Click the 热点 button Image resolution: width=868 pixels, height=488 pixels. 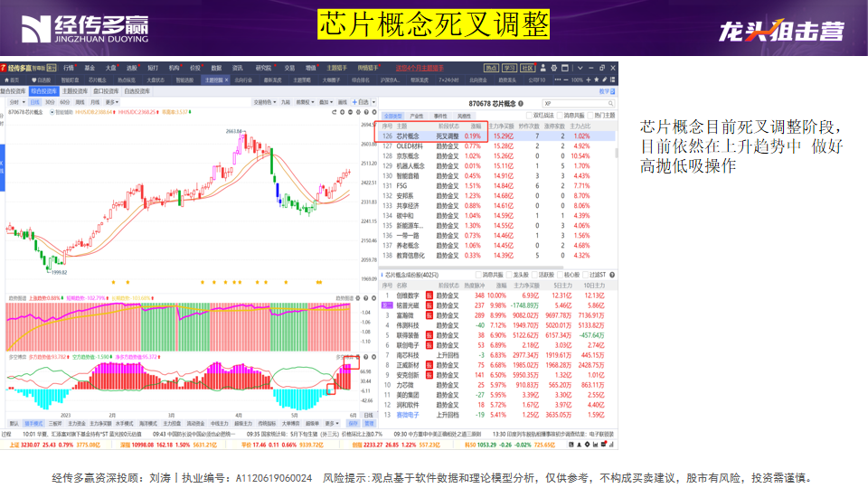[491, 68]
